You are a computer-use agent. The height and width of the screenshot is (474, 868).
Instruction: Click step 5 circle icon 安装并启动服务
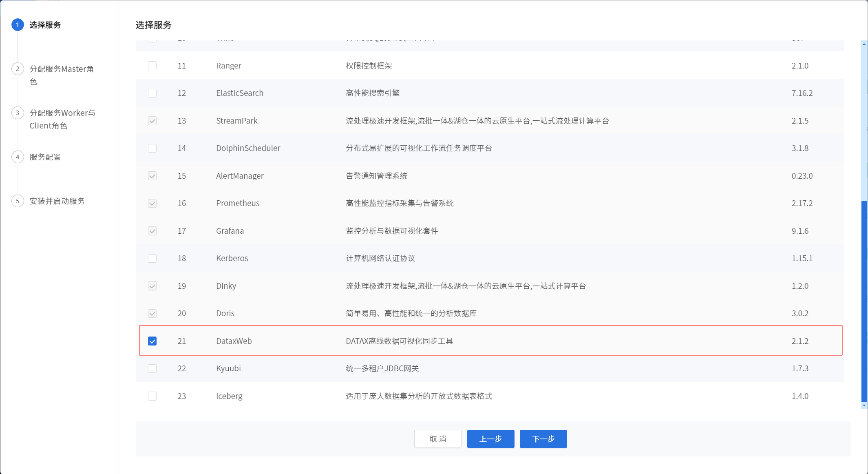pos(18,201)
